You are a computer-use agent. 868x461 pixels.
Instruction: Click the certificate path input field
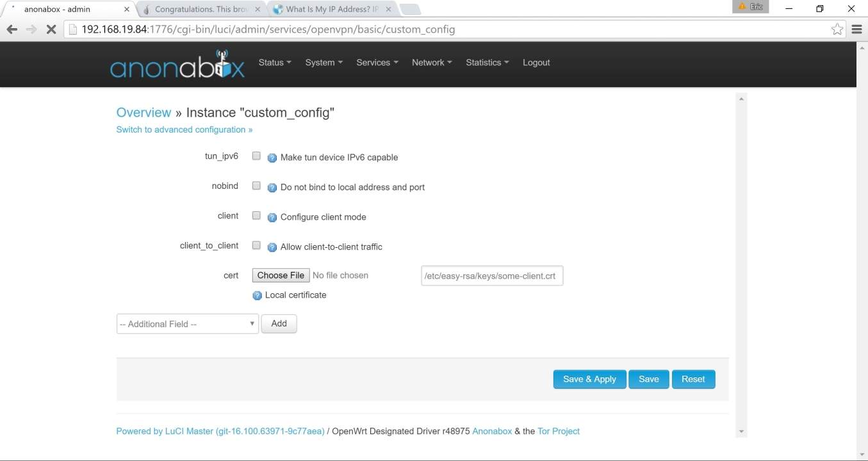click(491, 276)
